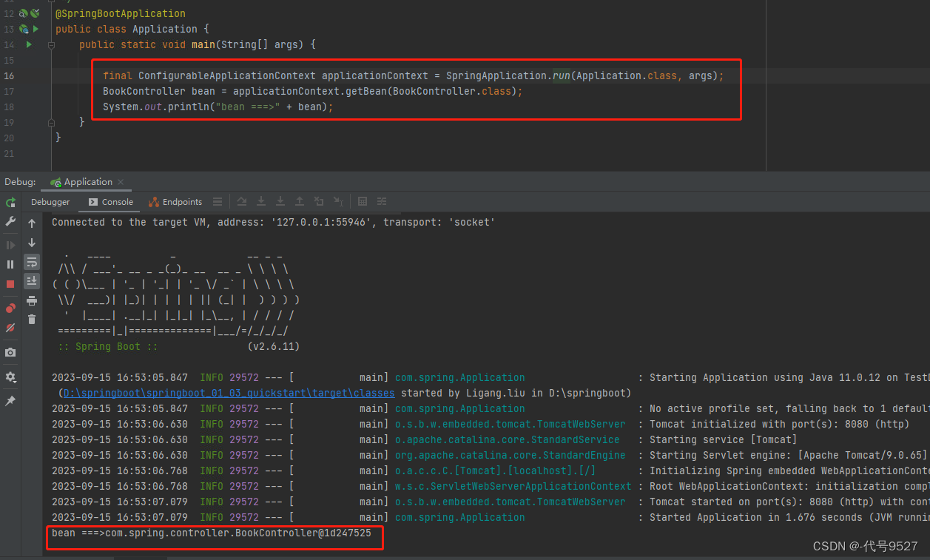Open View Breakpoints dialog

click(x=10, y=308)
